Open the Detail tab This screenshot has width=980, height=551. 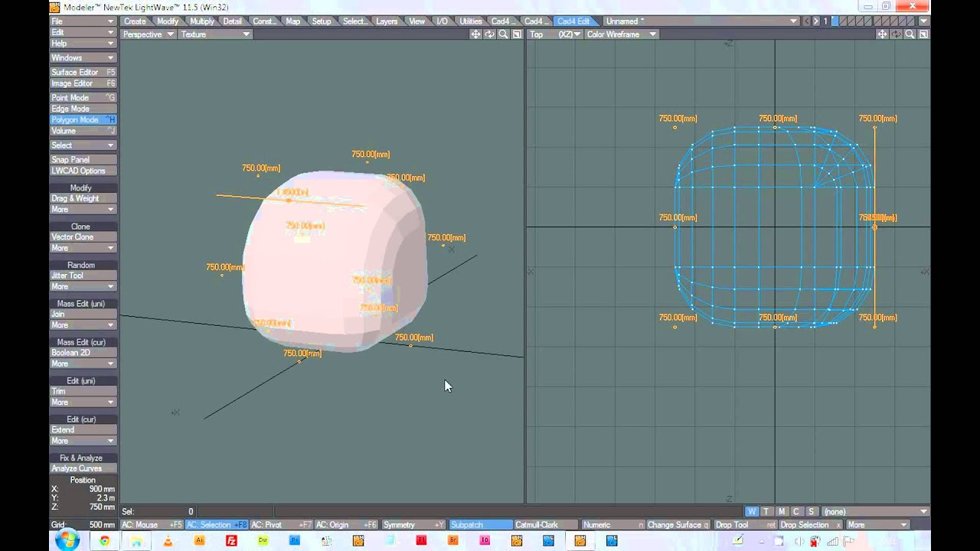click(233, 21)
